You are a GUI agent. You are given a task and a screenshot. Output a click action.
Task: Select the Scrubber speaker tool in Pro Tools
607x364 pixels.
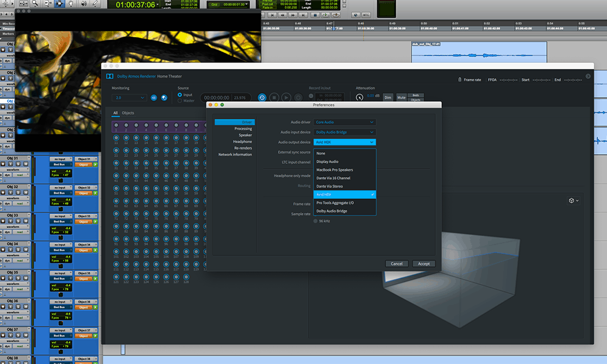click(84, 4)
